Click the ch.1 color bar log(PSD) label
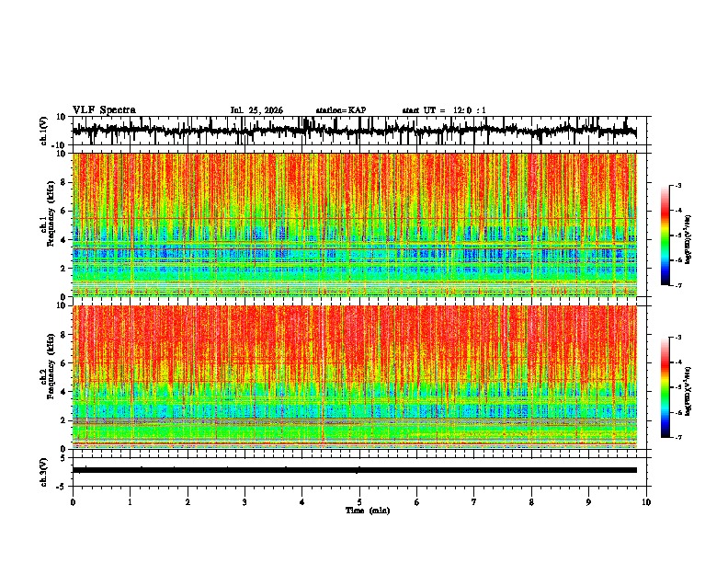 pos(688,240)
